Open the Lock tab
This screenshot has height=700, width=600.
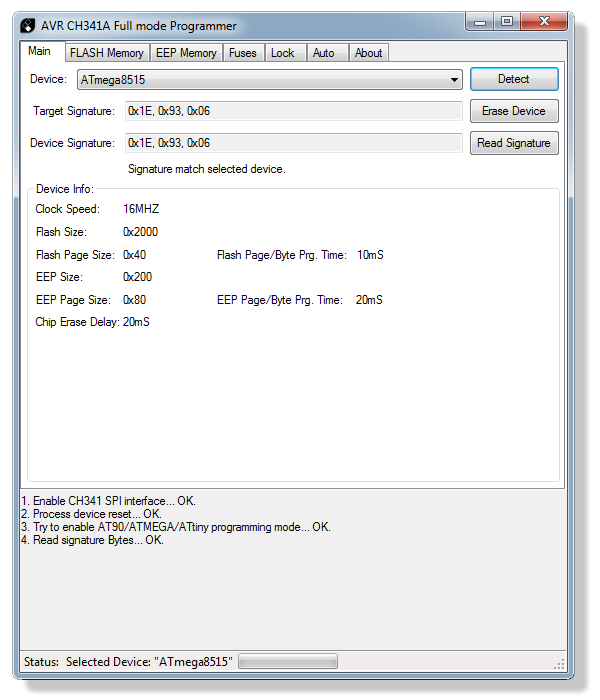(x=284, y=53)
